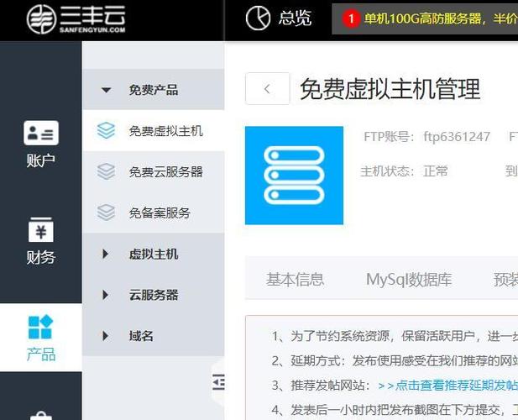
Task: Click the blue server host image
Action: (294, 176)
